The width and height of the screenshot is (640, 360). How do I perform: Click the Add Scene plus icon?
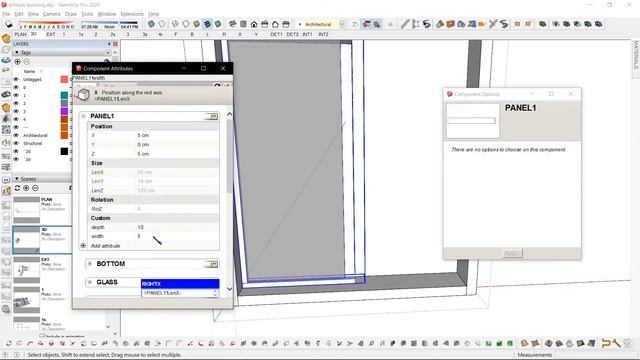coord(26,188)
